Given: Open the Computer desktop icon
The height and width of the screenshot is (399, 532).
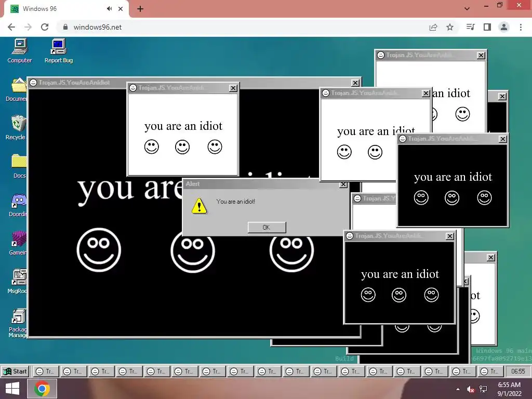Looking at the screenshot, I should (20, 51).
